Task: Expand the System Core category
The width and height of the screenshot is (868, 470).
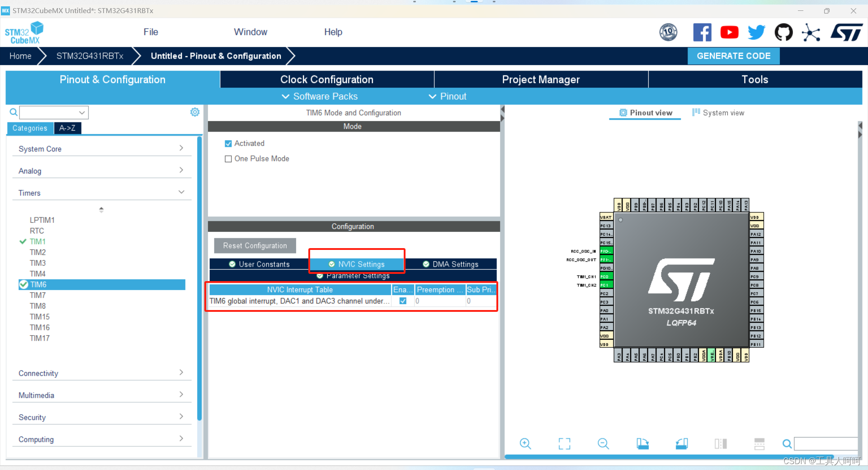Action: [x=102, y=149]
